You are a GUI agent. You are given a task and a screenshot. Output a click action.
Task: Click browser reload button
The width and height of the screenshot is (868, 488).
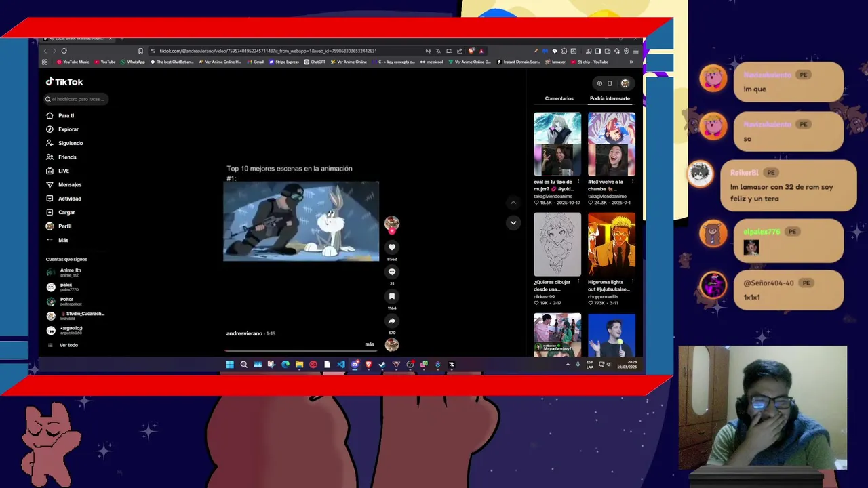[x=64, y=51]
